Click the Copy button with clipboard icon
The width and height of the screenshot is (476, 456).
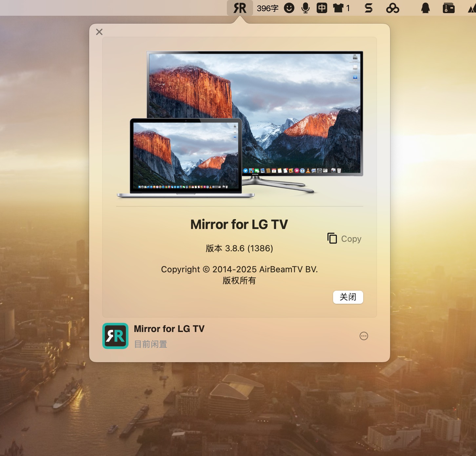344,238
